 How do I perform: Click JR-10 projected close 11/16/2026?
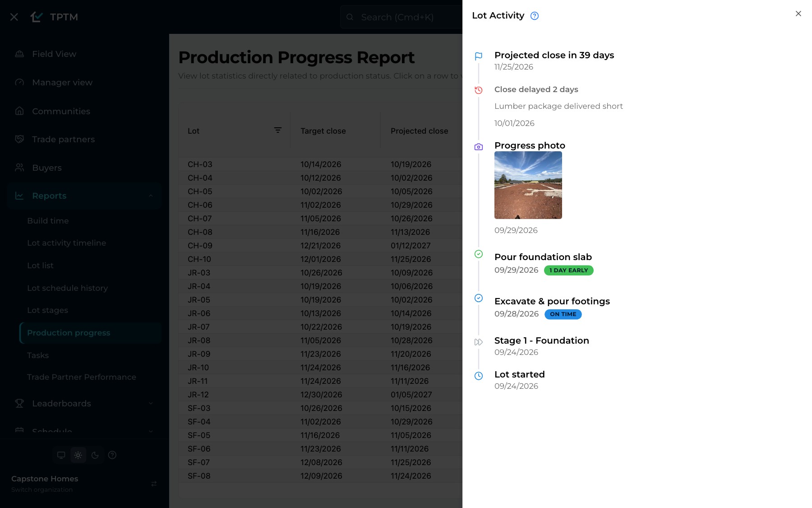coord(410,368)
